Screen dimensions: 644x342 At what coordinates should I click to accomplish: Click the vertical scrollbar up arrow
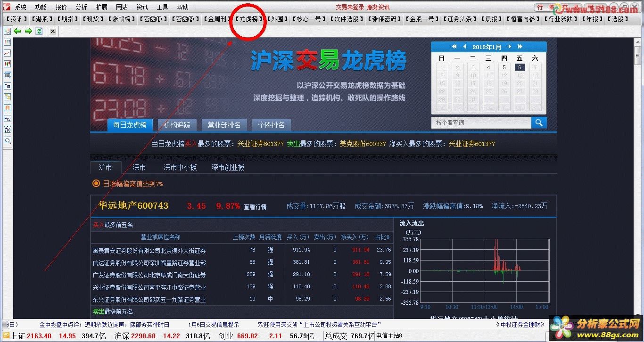click(x=638, y=41)
